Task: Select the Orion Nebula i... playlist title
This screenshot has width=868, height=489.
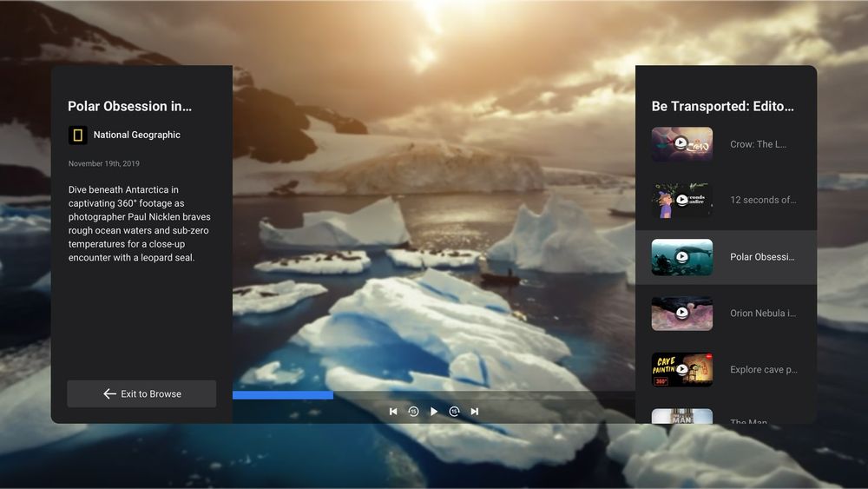Action: [763, 314]
